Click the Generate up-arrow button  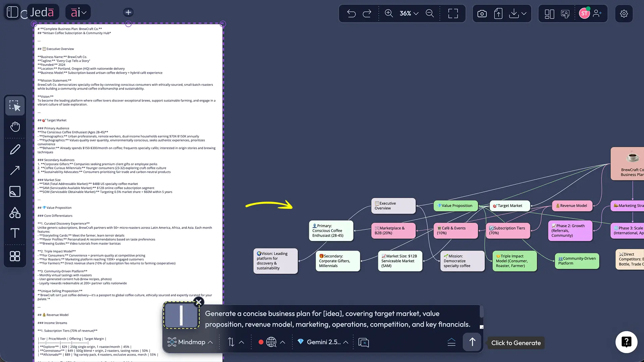[472, 342]
